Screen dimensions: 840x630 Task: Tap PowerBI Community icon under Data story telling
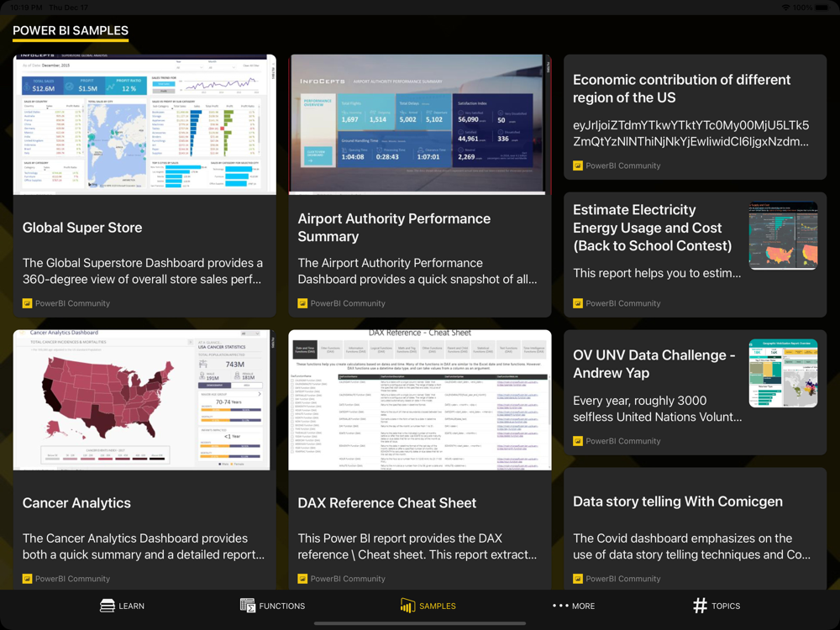tap(578, 579)
